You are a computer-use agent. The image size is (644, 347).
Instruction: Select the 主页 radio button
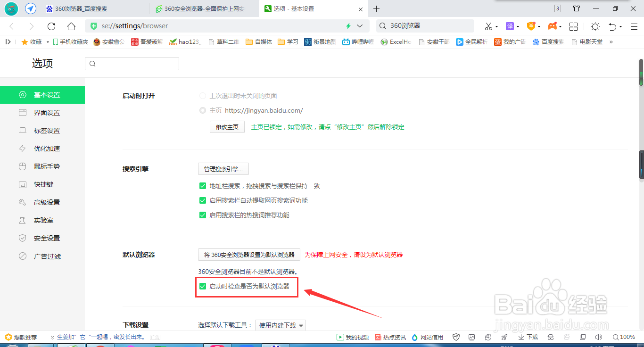202,110
